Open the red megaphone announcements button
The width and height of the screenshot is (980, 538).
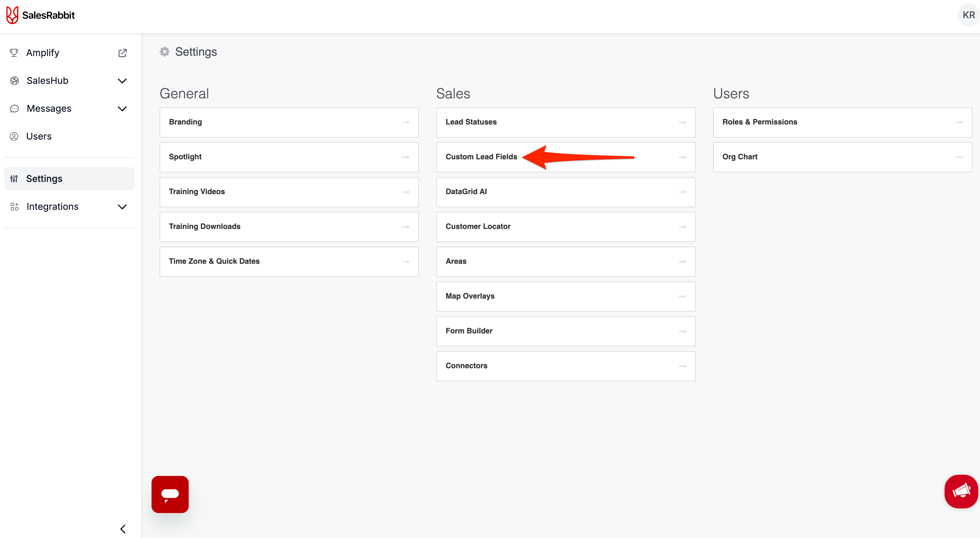point(961,491)
